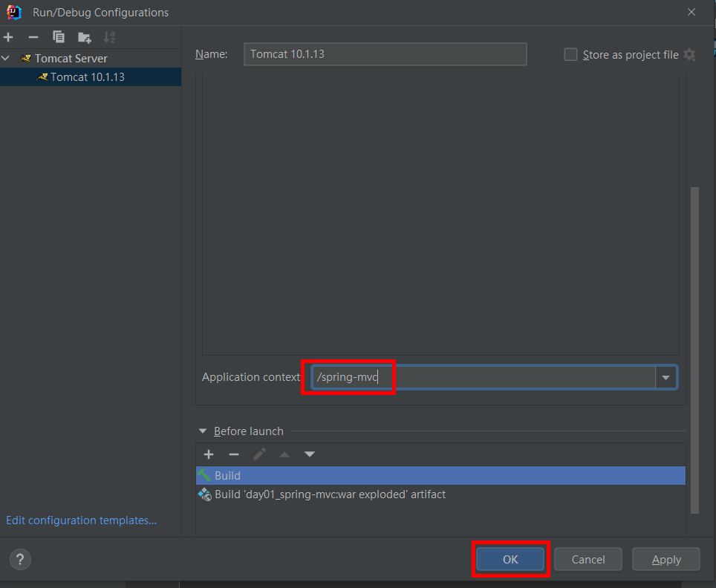Select the Tomcat 10.1.13 configuration
The width and height of the screenshot is (716, 588).
point(91,76)
